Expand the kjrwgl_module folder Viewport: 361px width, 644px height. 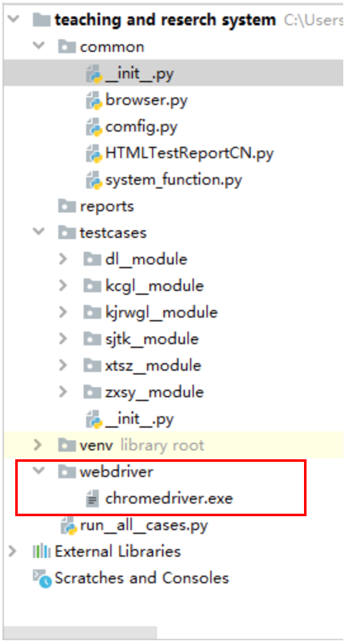click(63, 312)
